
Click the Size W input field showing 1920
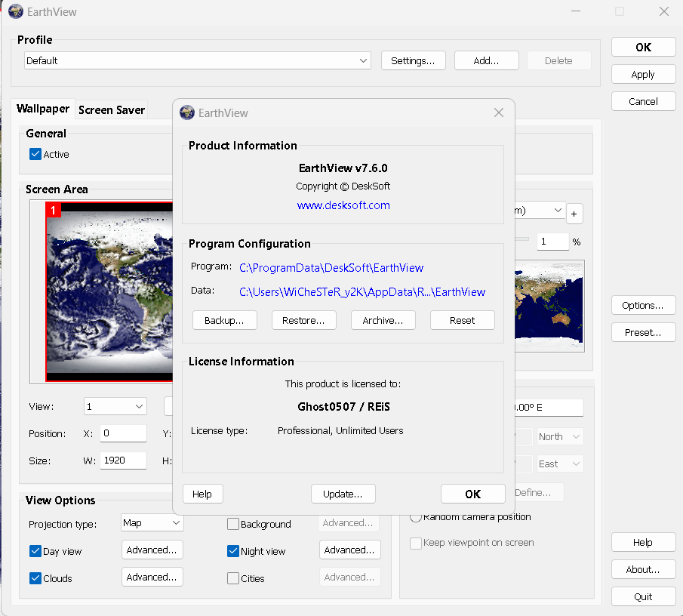[x=123, y=460]
